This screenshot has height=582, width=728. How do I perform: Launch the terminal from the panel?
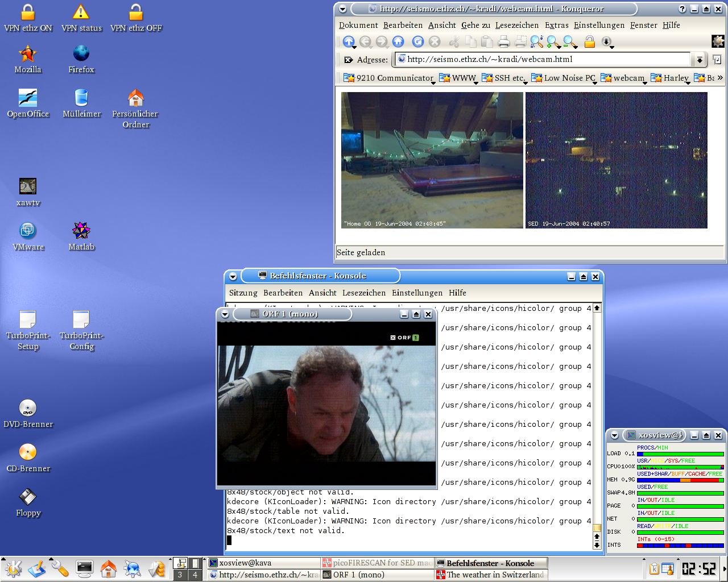(85, 568)
